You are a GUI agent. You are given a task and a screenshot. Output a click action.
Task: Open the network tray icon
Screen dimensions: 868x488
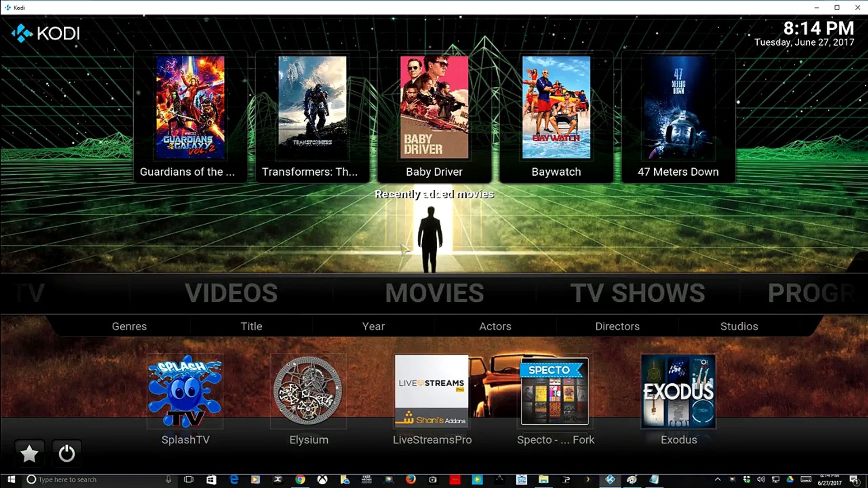coord(776,479)
